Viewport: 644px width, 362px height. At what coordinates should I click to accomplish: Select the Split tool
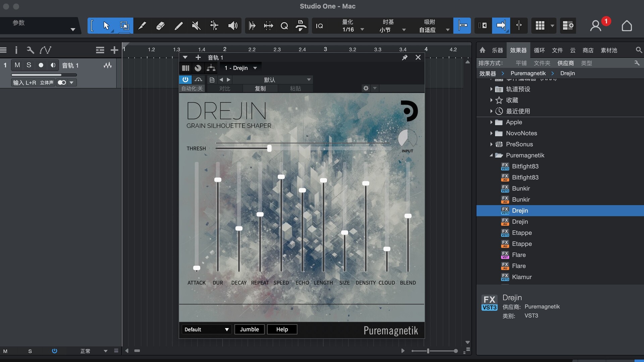142,26
